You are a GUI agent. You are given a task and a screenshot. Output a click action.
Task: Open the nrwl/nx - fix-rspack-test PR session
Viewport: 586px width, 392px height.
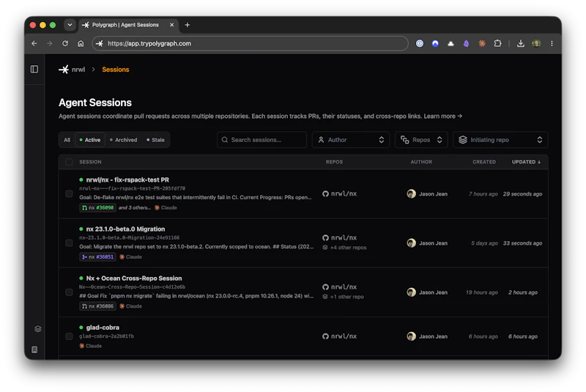tap(127, 180)
